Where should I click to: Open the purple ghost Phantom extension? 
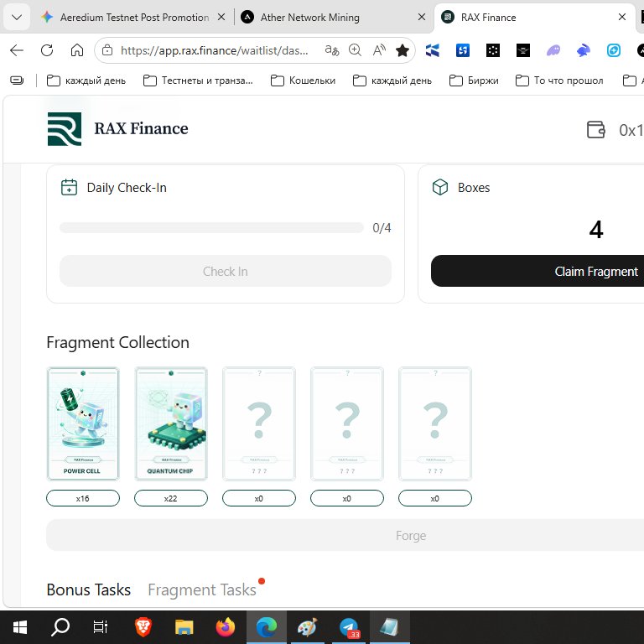553,50
